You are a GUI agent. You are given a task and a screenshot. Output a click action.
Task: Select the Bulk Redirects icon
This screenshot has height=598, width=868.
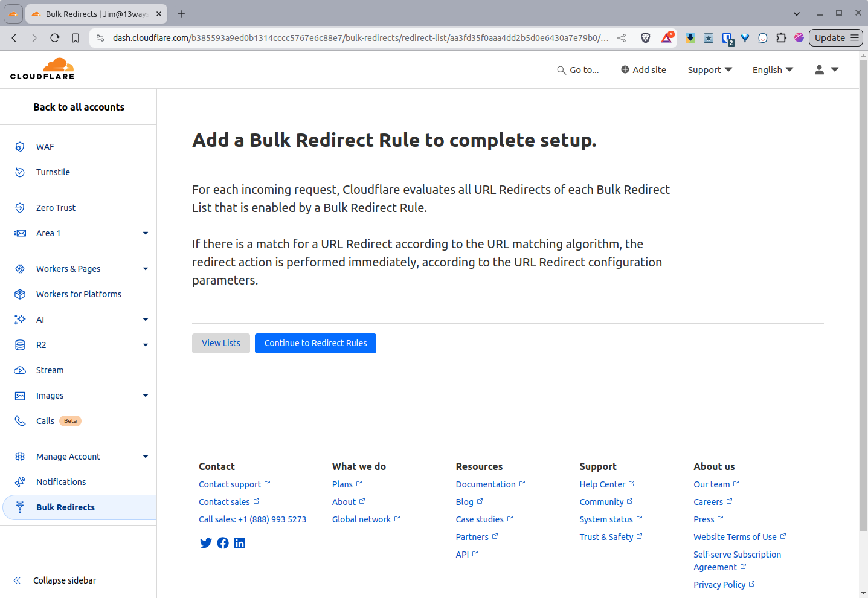click(20, 507)
